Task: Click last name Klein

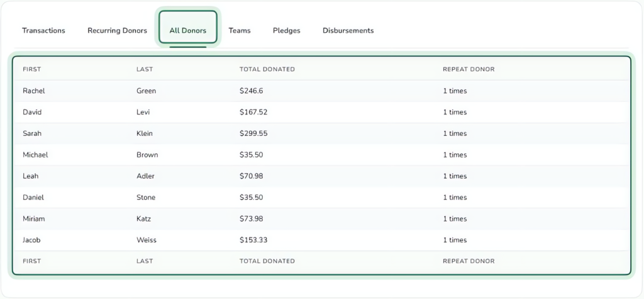Action: (144, 133)
